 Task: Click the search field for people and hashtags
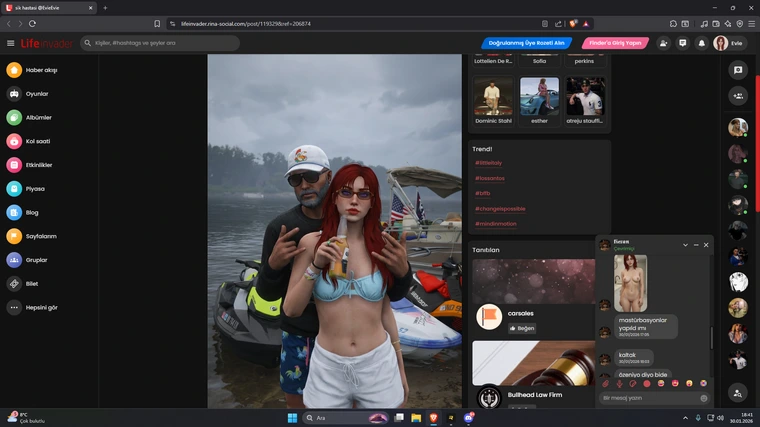click(x=160, y=43)
